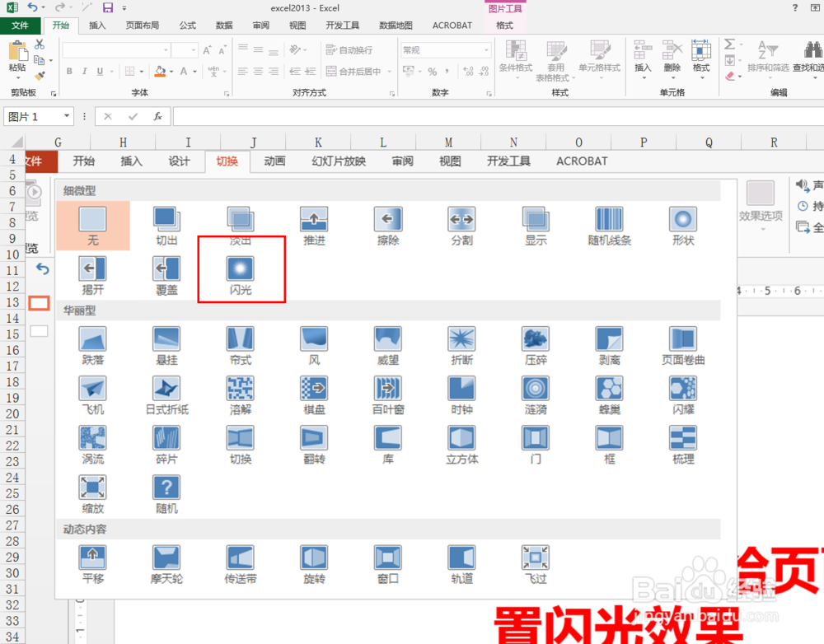The image size is (824, 644).
Task: Pick the font color A button
Action: click(x=184, y=71)
